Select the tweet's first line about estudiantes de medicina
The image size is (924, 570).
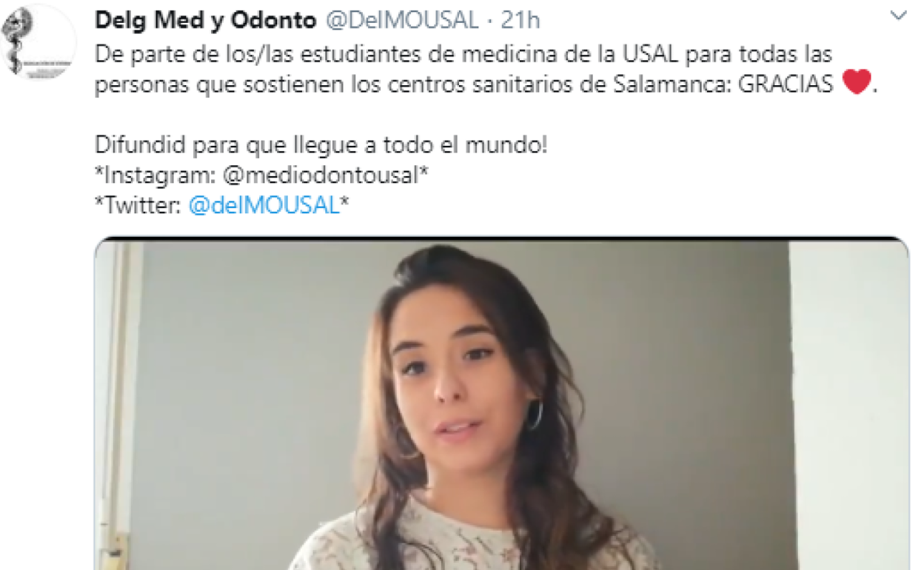pos(463,54)
